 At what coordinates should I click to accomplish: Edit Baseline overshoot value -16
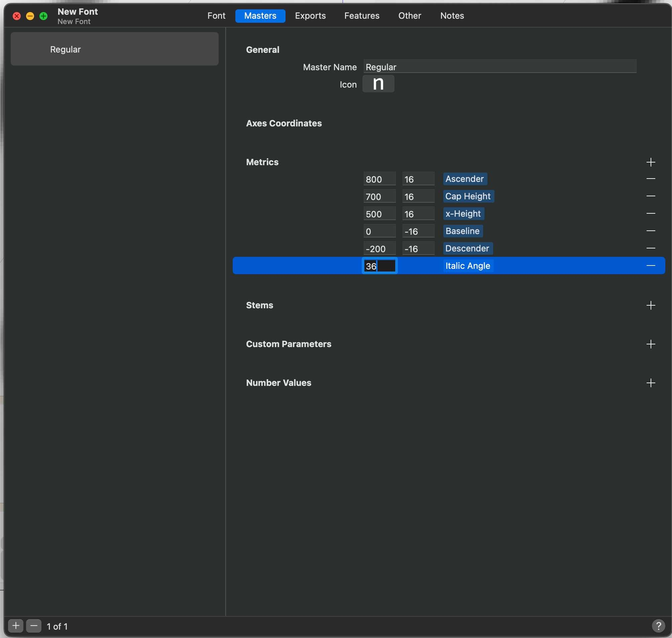pos(418,231)
